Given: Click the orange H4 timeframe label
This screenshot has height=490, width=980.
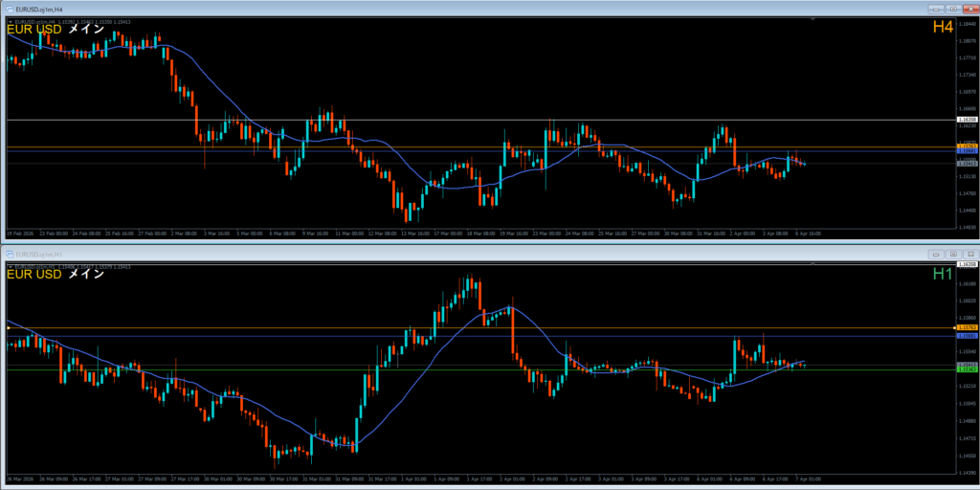Looking at the screenshot, I should point(942,29).
